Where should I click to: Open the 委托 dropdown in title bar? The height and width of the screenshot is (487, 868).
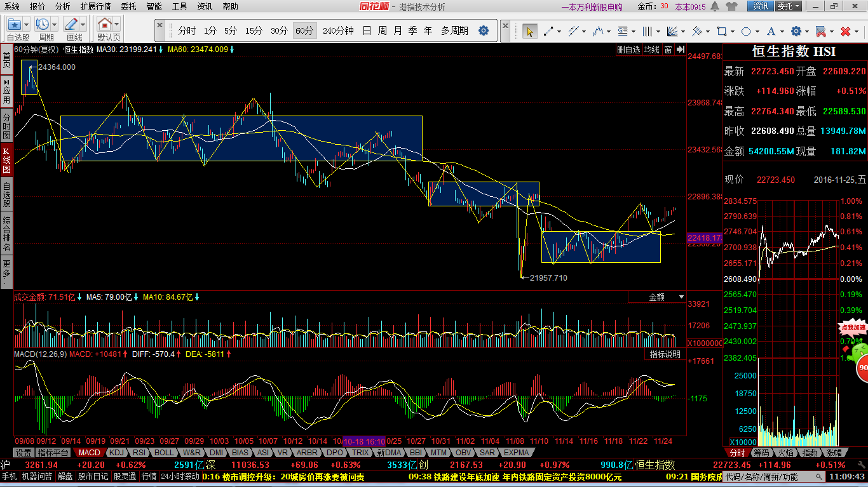(788, 6)
